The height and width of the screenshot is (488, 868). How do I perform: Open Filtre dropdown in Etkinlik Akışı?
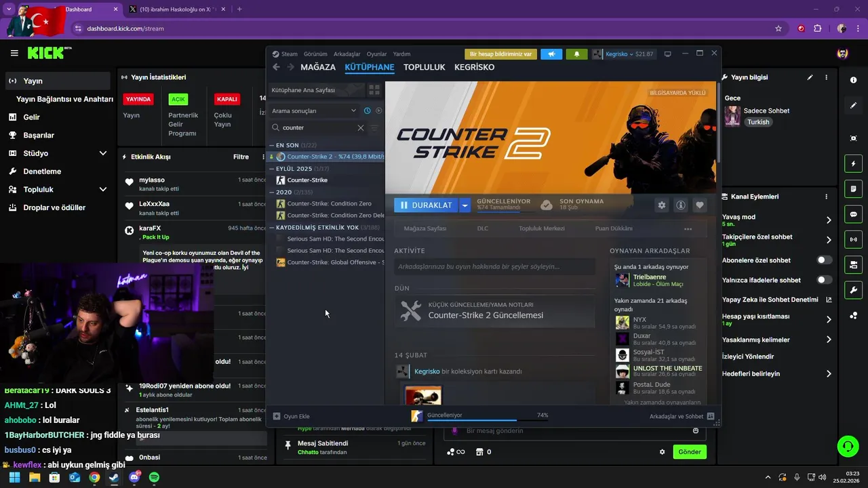tap(248, 157)
